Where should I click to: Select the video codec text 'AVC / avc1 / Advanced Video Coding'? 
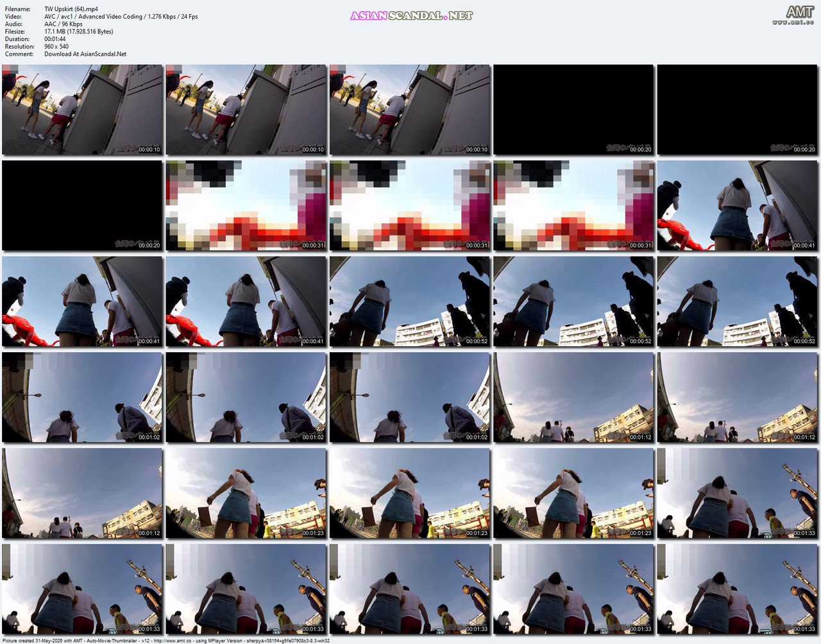click(x=94, y=17)
